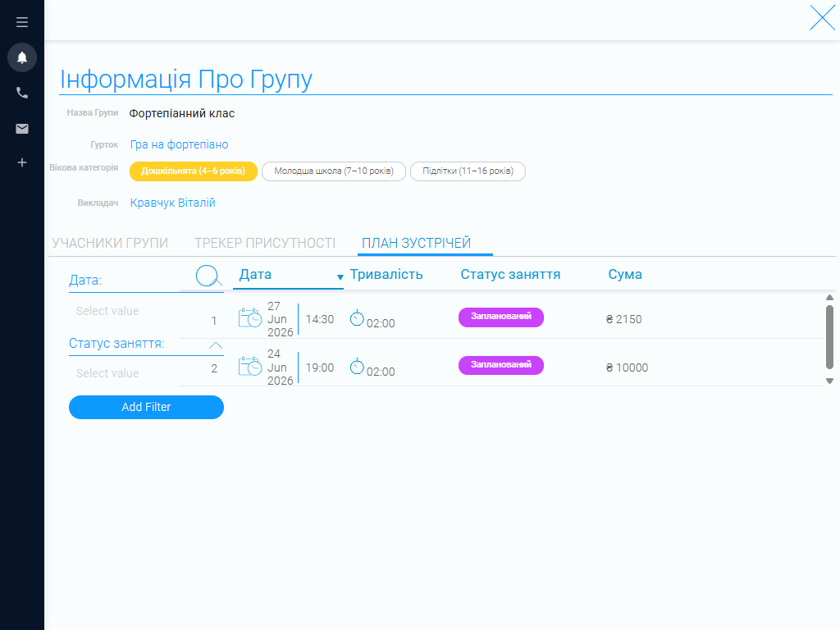
Task: Click the phone icon in sidebar
Action: (22, 93)
